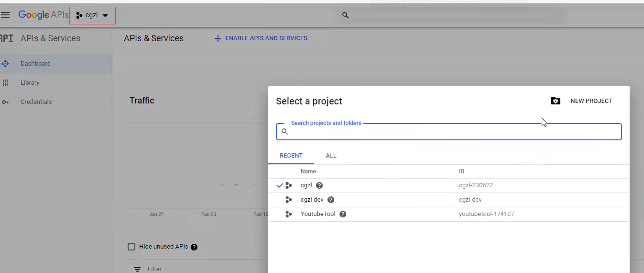Open the hamburger navigation menu

point(5,15)
